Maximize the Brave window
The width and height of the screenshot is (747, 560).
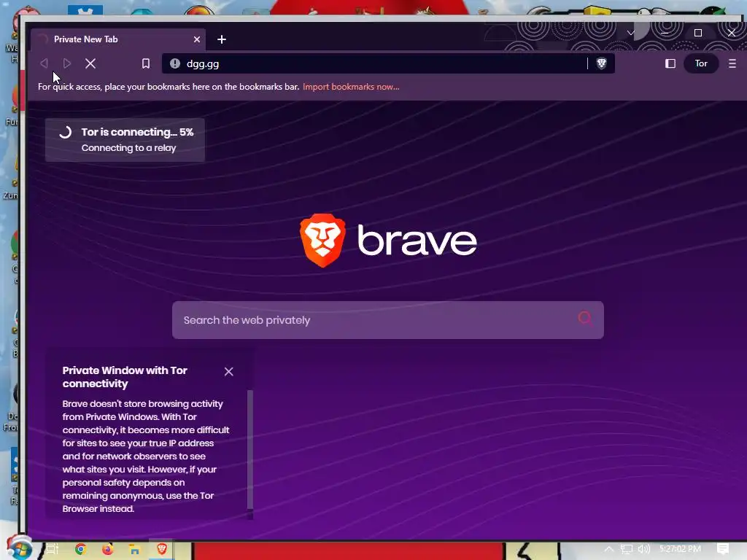(698, 33)
